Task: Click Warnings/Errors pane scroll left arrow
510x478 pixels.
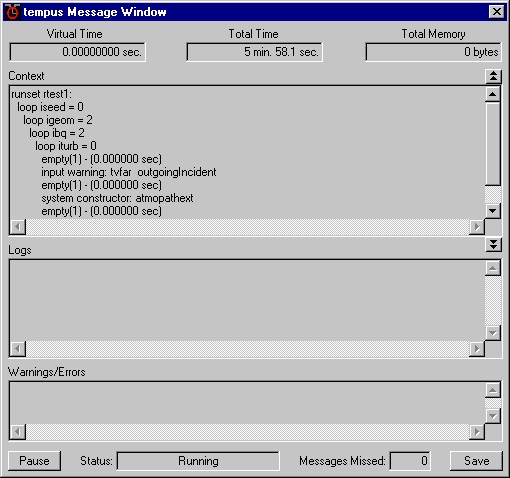Action: click(18, 432)
